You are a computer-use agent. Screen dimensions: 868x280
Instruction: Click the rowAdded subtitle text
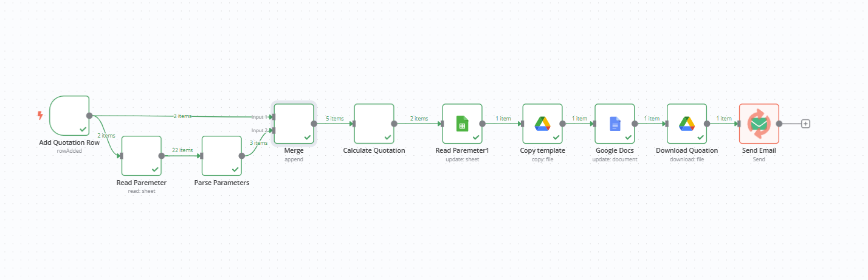click(x=69, y=152)
